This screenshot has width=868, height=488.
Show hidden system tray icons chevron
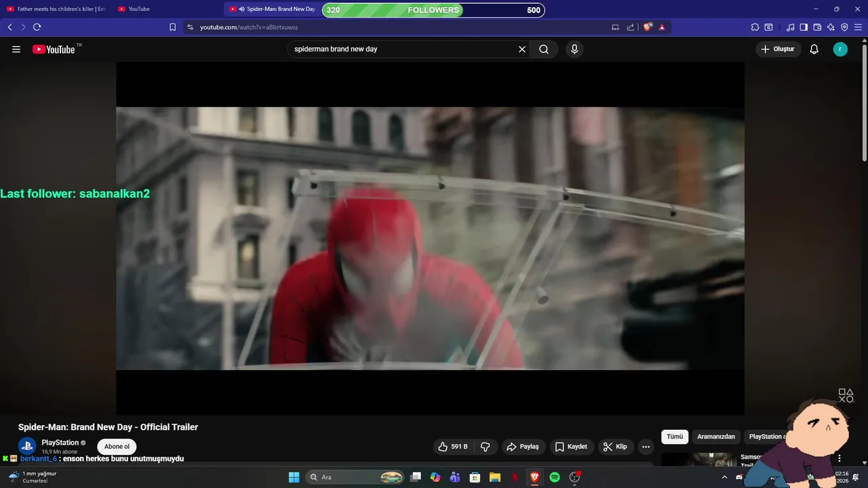click(724, 477)
